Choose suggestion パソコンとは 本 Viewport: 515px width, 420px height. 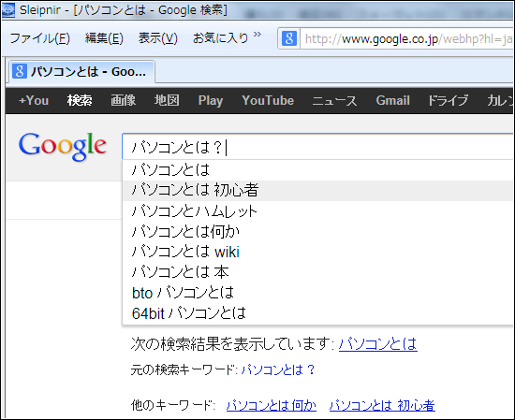(317, 272)
